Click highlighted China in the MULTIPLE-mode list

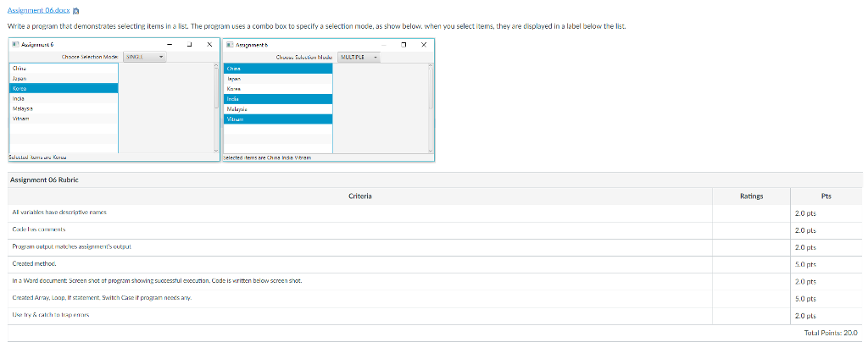pyautogui.click(x=278, y=69)
